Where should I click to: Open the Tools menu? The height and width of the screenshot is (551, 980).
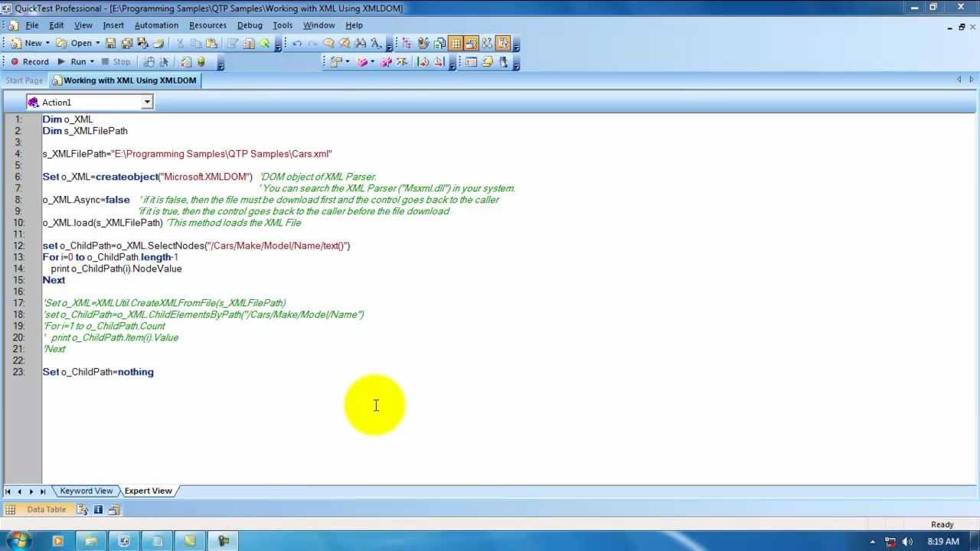click(283, 25)
